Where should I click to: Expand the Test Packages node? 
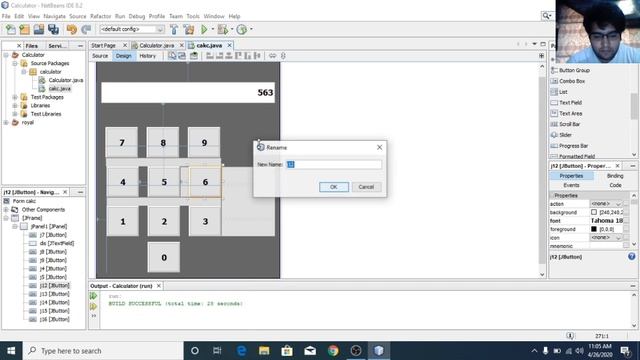(15, 97)
